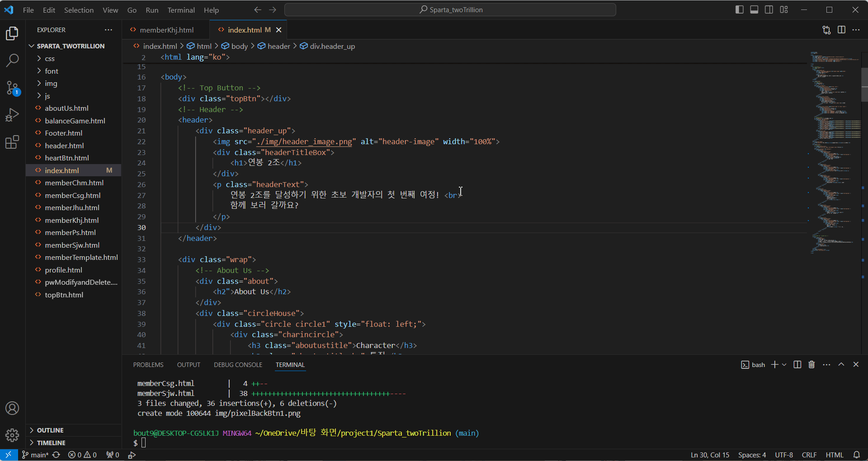Open the File menu
Image resolution: width=868 pixels, height=461 pixels.
pos(28,10)
